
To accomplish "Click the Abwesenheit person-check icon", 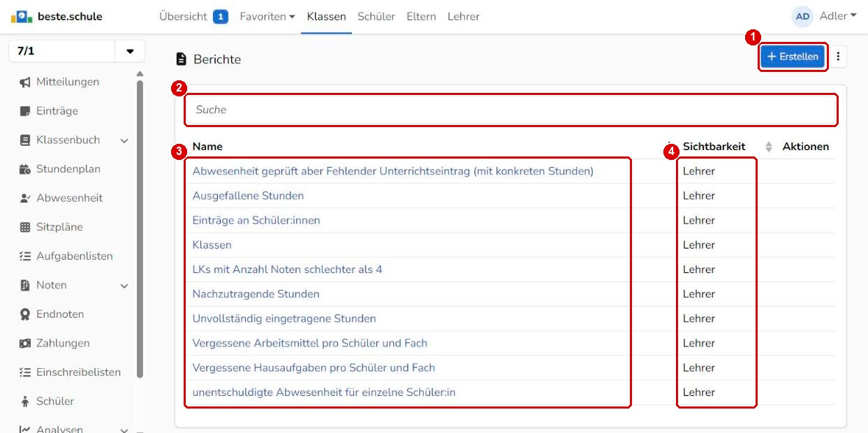I will (x=25, y=198).
